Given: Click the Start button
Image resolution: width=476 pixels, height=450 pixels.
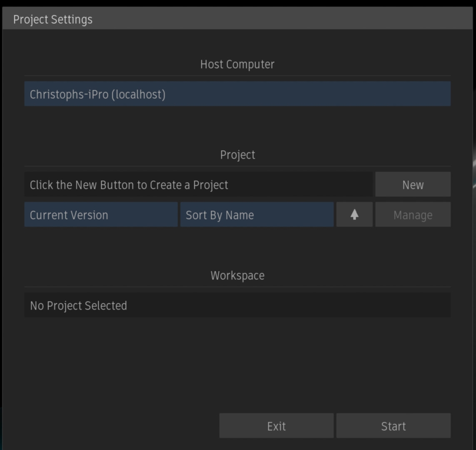Looking at the screenshot, I should pyautogui.click(x=393, y=426).
